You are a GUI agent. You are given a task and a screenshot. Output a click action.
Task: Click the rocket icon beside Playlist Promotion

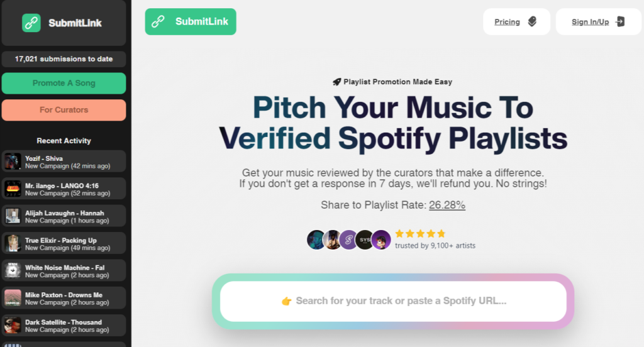pos(337,82)
